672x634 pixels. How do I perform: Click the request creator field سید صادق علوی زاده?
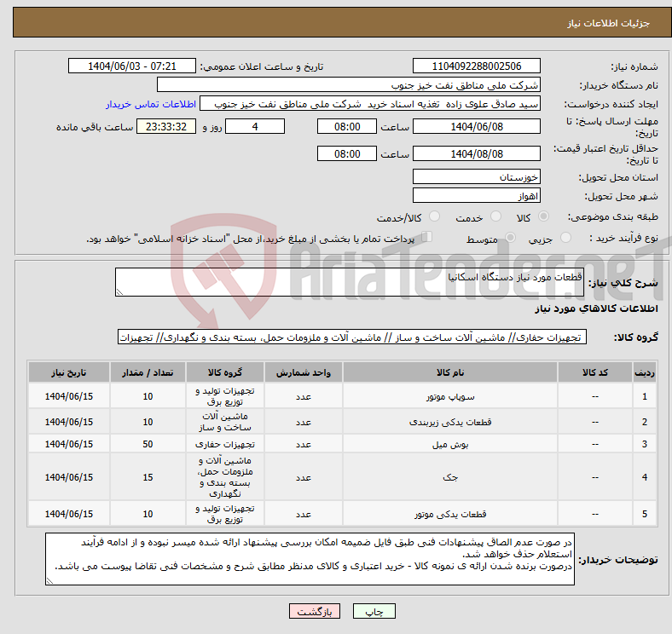(x=370, y=104)
